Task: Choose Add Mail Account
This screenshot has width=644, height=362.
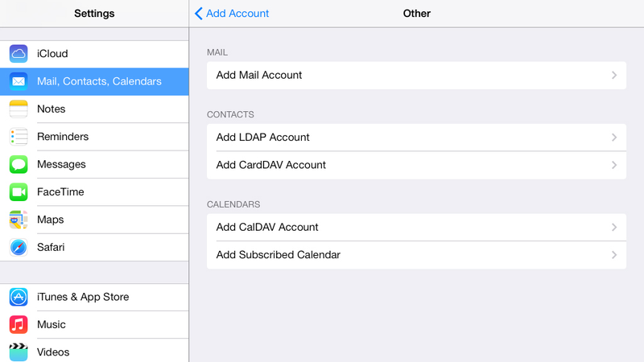Action: (416, 75)
